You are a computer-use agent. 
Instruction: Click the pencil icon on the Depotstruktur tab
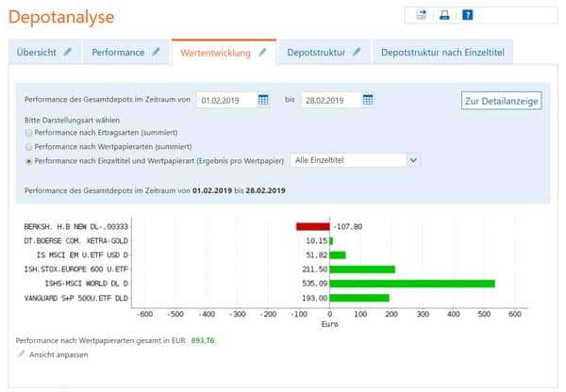[x=357, y=52]
